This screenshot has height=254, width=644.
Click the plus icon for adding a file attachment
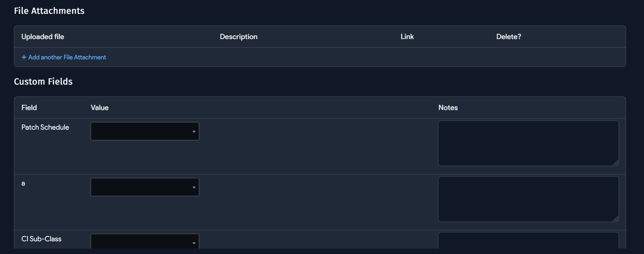(x=24, y=57)
